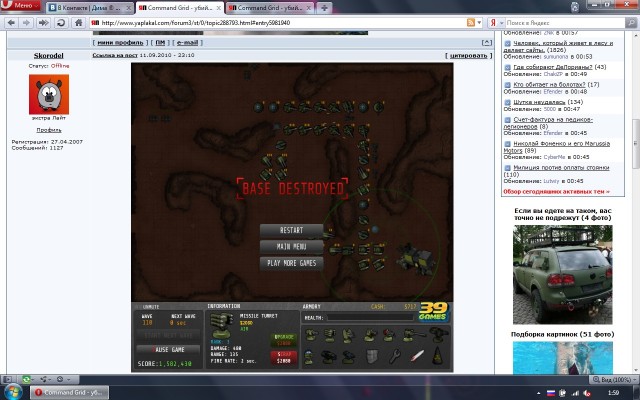Reload the current page
This screenshot has height=400, width=640.
point(61,23)
